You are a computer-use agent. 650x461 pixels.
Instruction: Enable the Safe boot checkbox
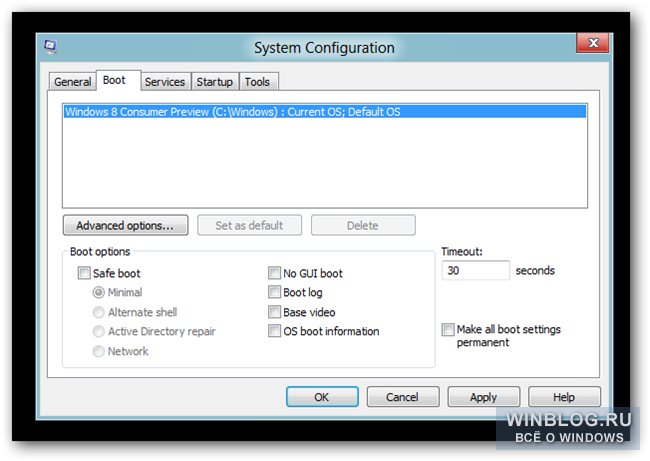84,273
